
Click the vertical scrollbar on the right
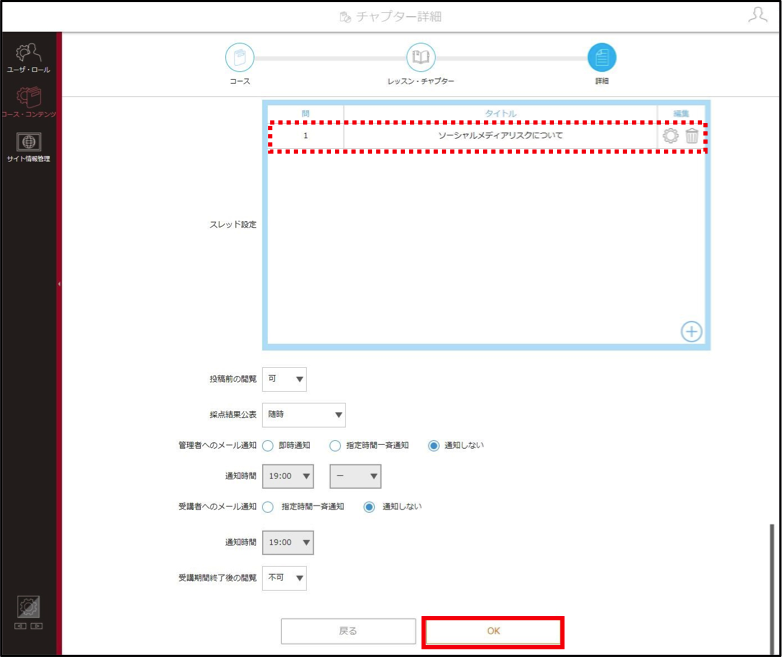point(772,589)
